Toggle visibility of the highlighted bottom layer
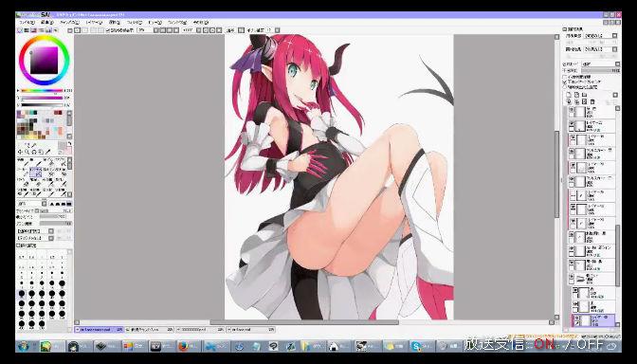Screen dimensions: 637x364 tap(576, 317)
